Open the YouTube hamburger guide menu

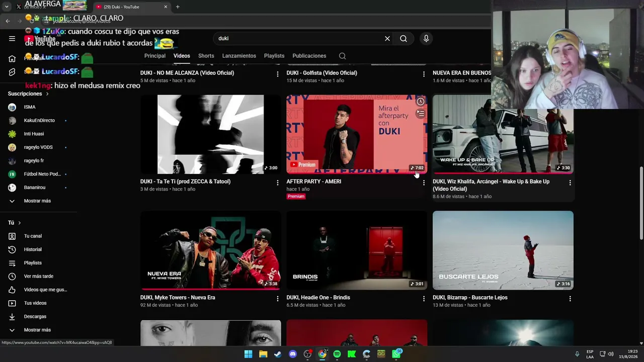coord(12,39)
